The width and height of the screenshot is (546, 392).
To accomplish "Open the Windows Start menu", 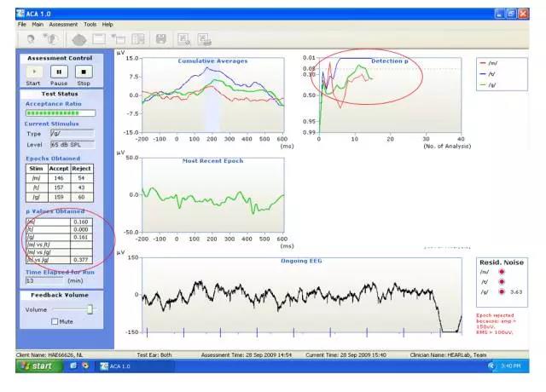I will pos(34,366).
